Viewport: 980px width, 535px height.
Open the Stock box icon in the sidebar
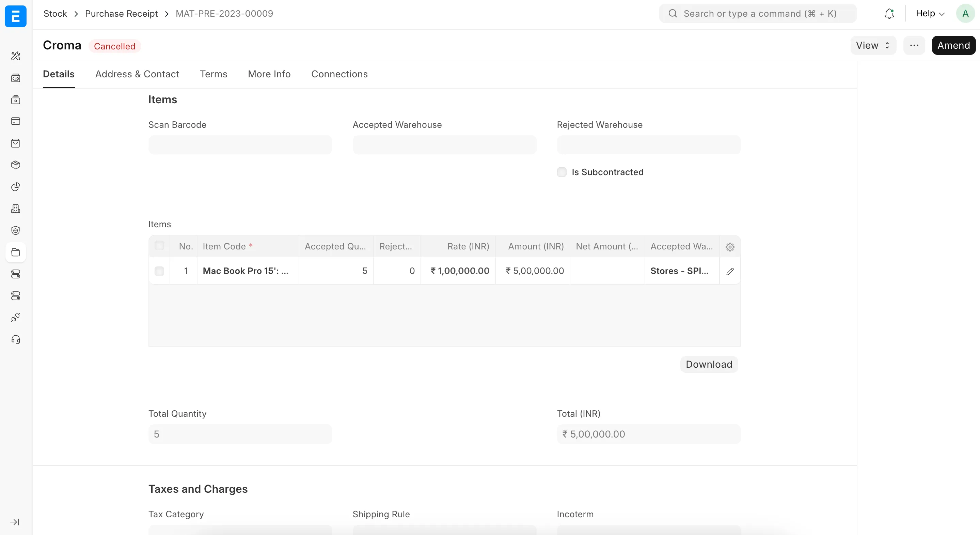coord(16,165)
